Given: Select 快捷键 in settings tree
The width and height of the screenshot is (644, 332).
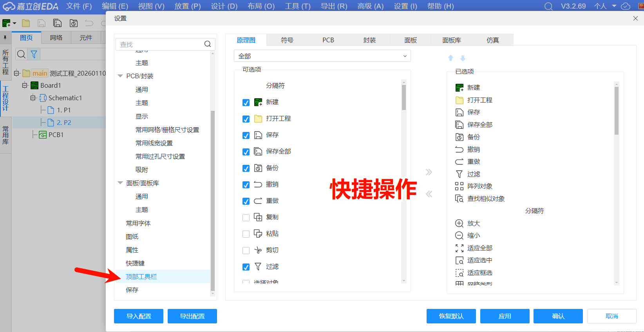Looking at the screenshot, I should (135, 263).
